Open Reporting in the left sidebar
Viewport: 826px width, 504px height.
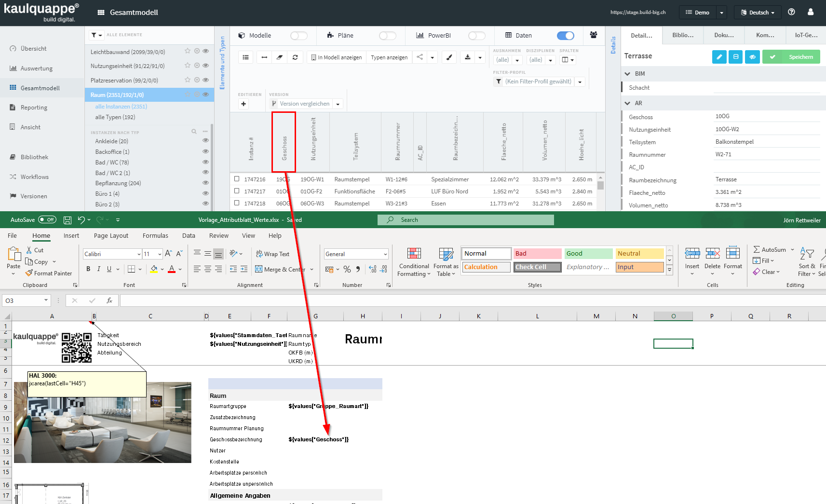coord(34,108)
